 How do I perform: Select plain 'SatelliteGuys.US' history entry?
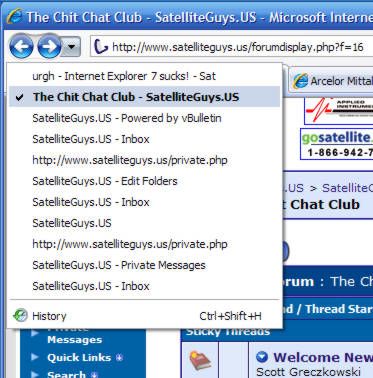pos(144,223)
